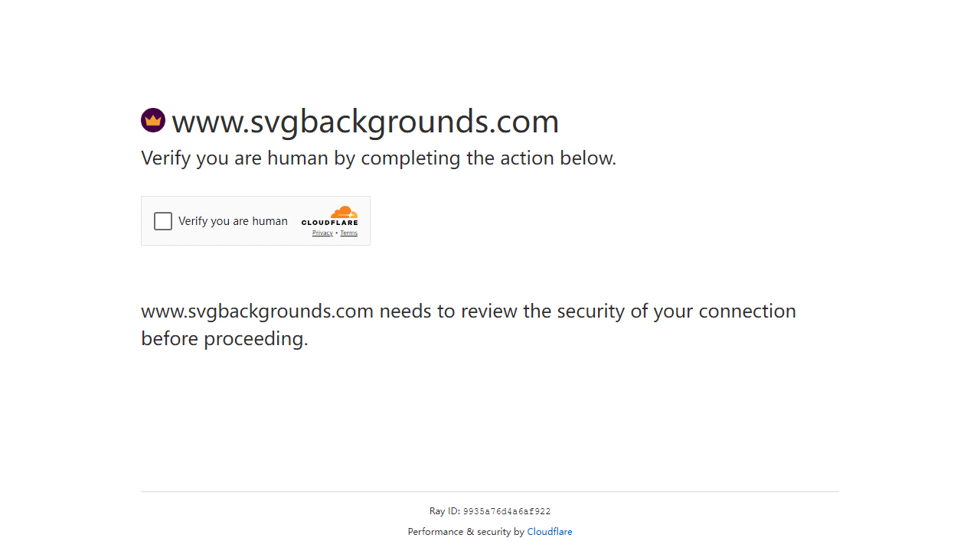Click the "before proceeding." text line
This screenshot has height=551, width=980.
[x=224, y=339]
